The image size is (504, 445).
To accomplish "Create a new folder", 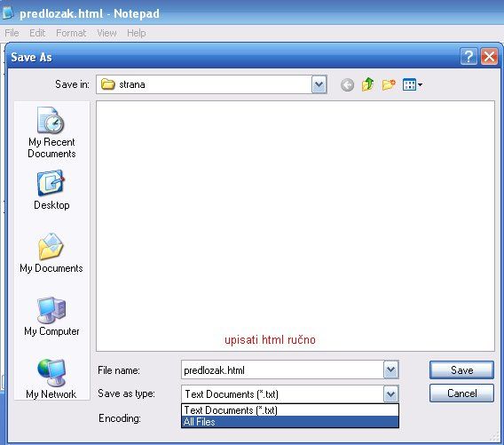I will click(x=389, y=85).
